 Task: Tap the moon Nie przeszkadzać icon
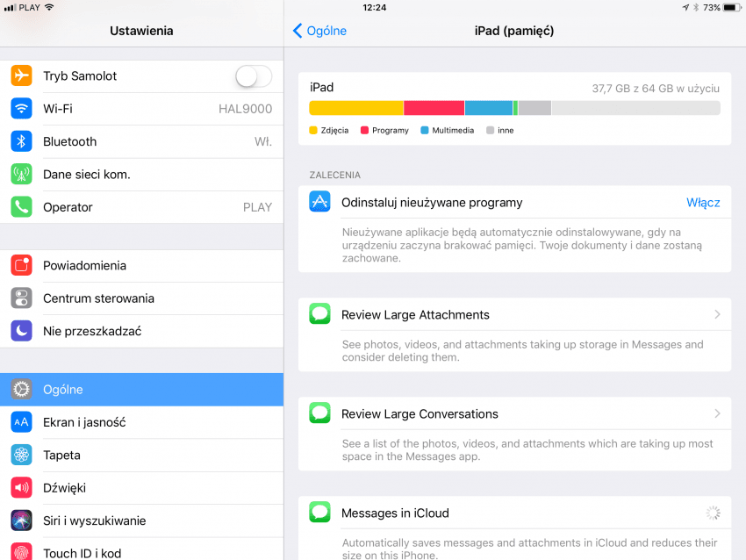click(x=21, y=331)
